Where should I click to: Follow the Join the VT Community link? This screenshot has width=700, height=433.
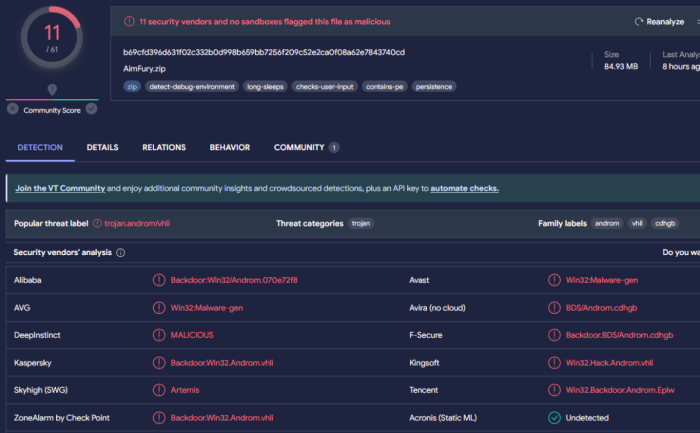(x=60, y=188)
